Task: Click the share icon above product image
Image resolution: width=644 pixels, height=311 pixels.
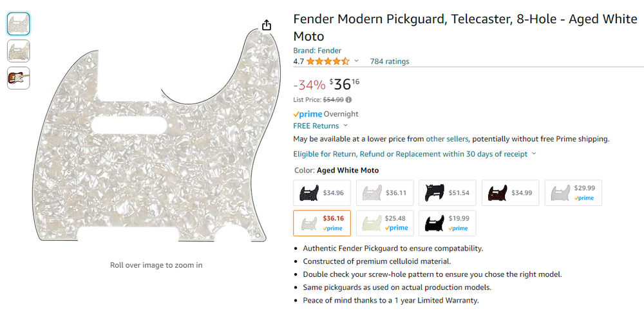Action: point(267,25)
